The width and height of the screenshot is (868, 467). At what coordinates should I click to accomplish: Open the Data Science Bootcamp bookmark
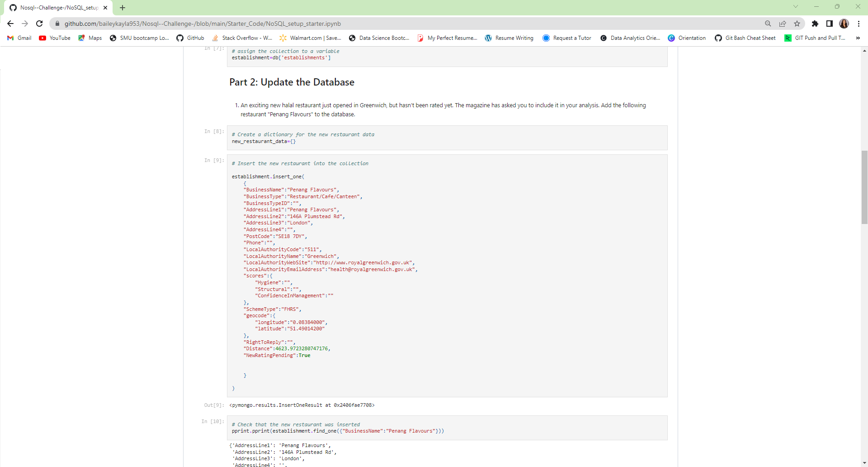point(379,38)
